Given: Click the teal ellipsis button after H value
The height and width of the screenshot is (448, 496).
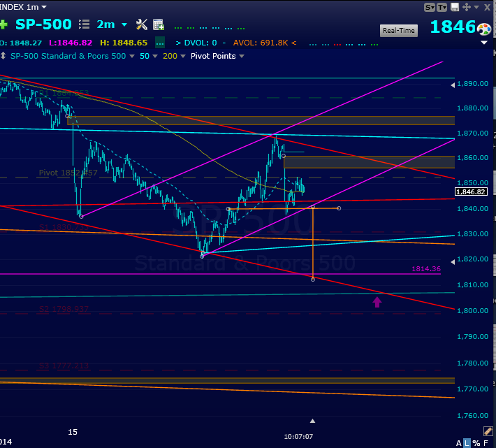Looking at the screenshot, I should click(160, 43).
